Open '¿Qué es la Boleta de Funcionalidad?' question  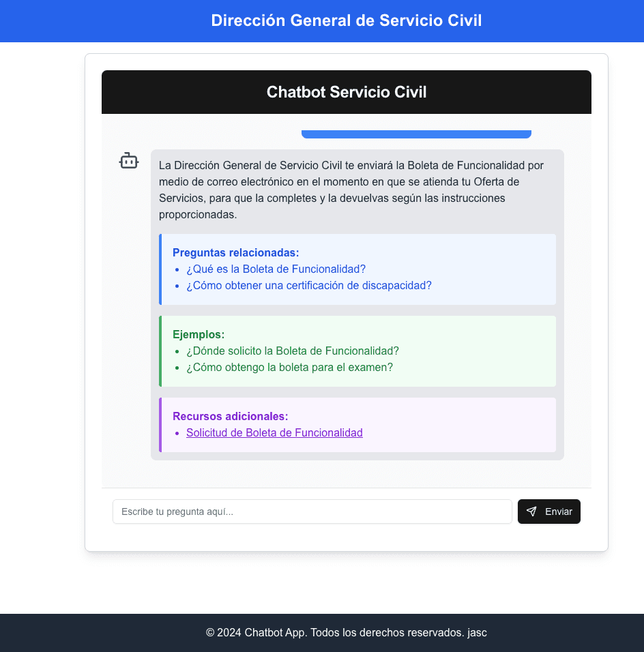click(x=276, y=269)
